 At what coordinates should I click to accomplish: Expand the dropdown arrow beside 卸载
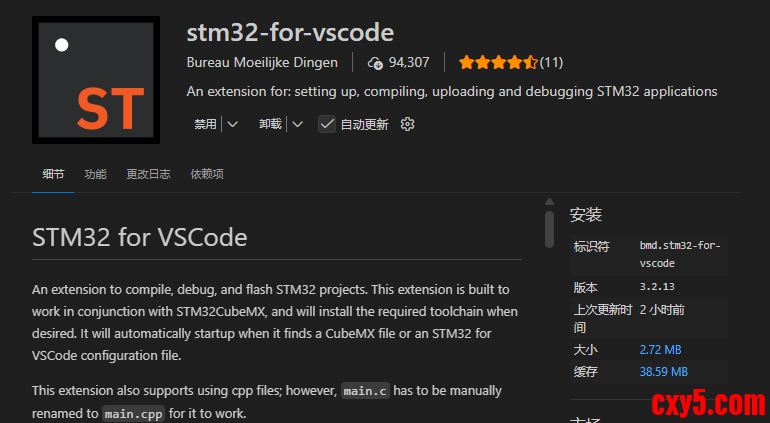(297, 124)
